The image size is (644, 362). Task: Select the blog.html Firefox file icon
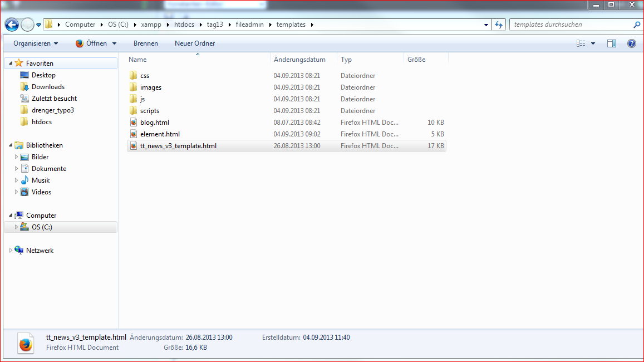(134, 123)
